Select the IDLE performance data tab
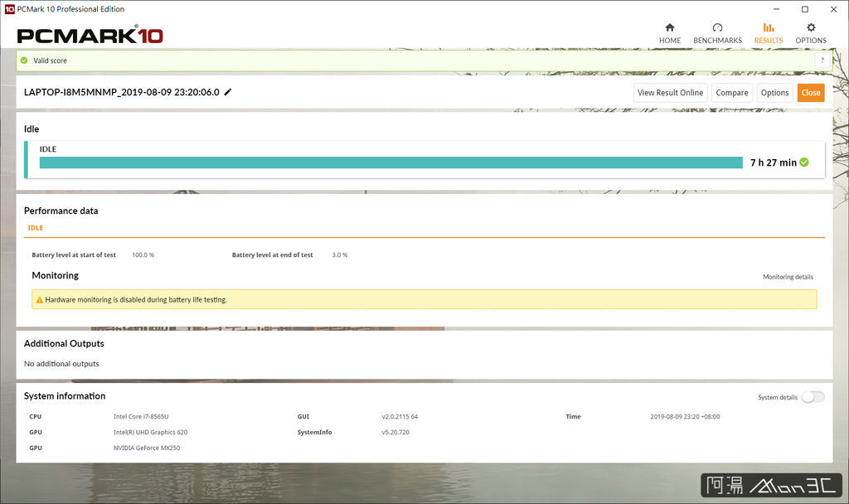849x504 pixels. tap(35, 228)
